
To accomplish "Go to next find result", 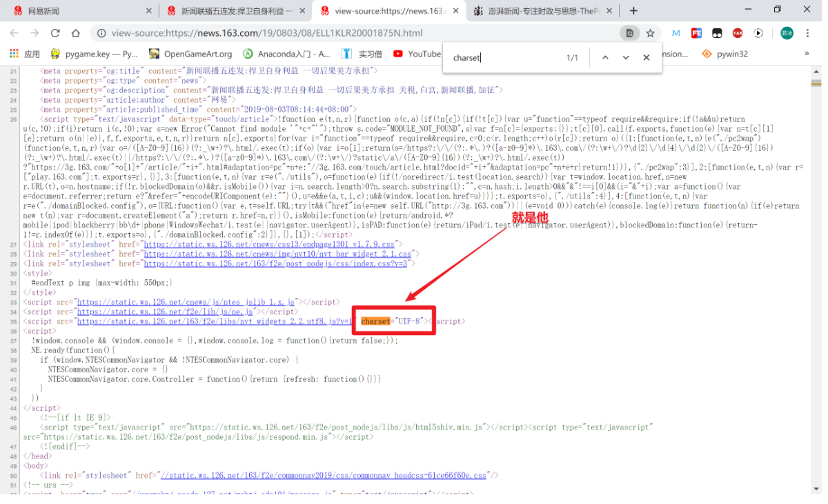I will pyautogui.click(x=626, y=58).
